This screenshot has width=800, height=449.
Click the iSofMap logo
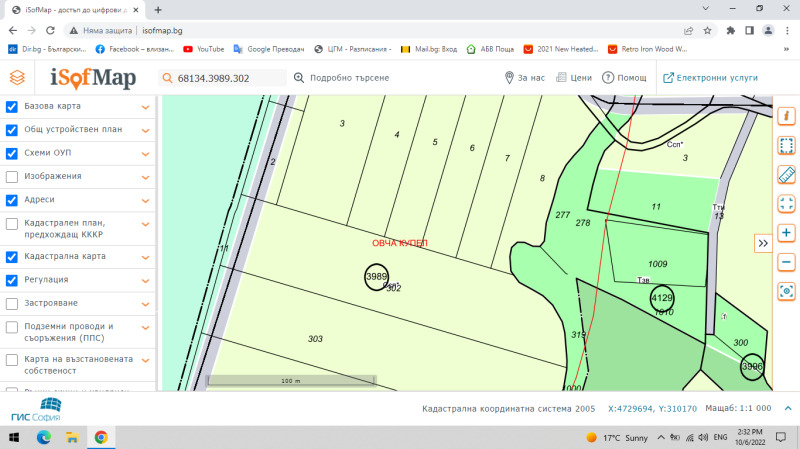[93, 78]
